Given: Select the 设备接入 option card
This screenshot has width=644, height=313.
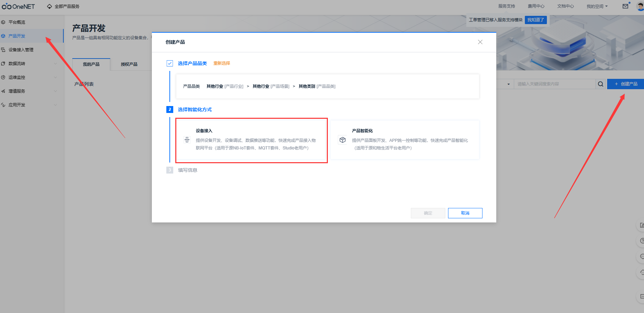Looking at the screenshot, I should 251,140.
